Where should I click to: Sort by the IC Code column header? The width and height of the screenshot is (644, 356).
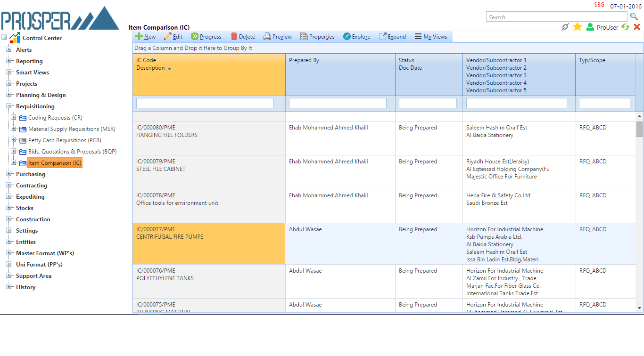(x=209, y=75)
